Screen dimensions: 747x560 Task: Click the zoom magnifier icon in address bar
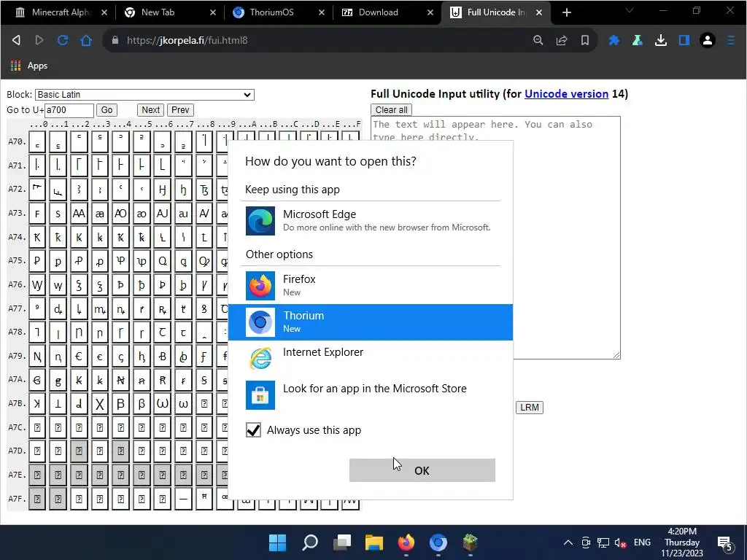(x=538, y=41)
